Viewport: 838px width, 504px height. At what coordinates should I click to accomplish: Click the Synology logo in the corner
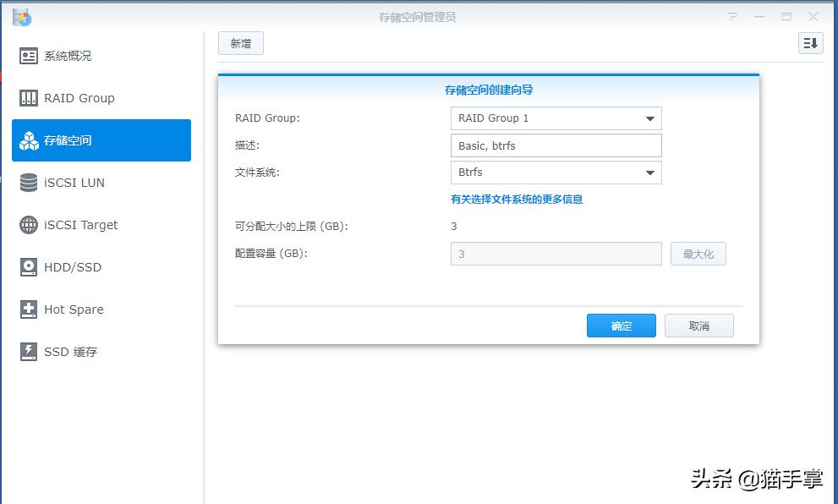click(23, 15)
